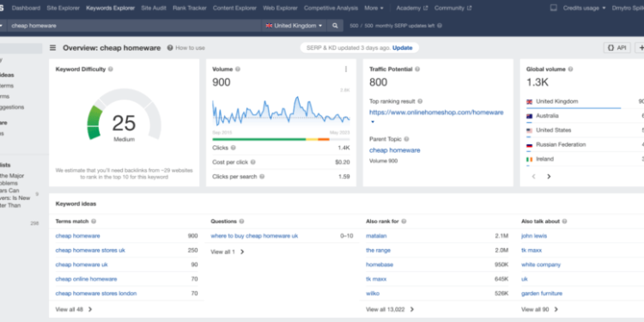Select Russian Federation in Global volume list
Screen dimensions: 644x322
pos(561,144)
